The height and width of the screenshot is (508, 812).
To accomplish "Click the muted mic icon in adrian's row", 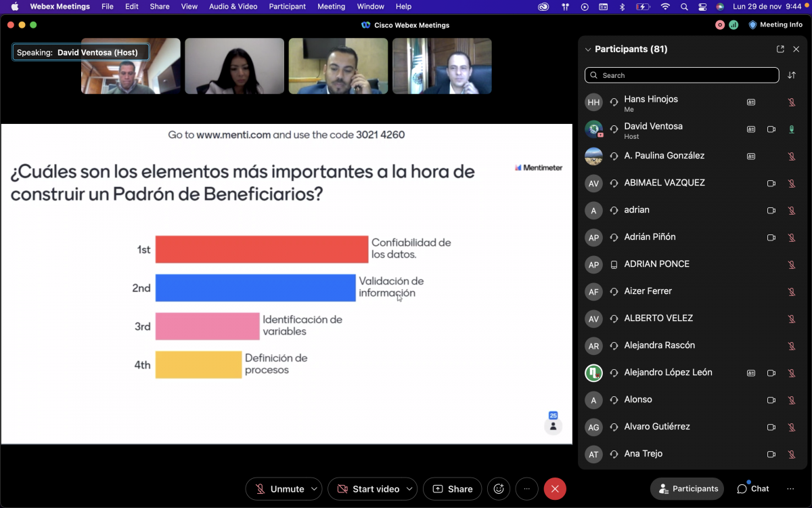I will pyautogui.click(x=791, y=211).
